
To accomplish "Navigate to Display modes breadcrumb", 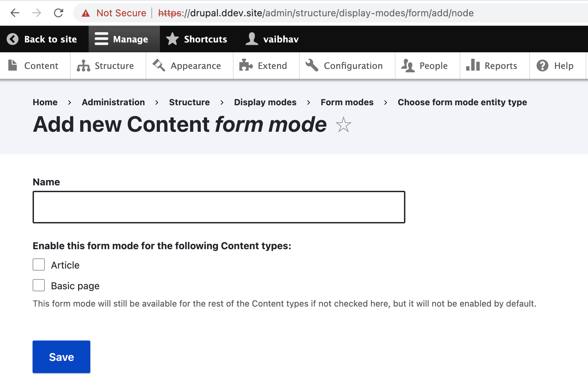I will [x=265, y=102].
